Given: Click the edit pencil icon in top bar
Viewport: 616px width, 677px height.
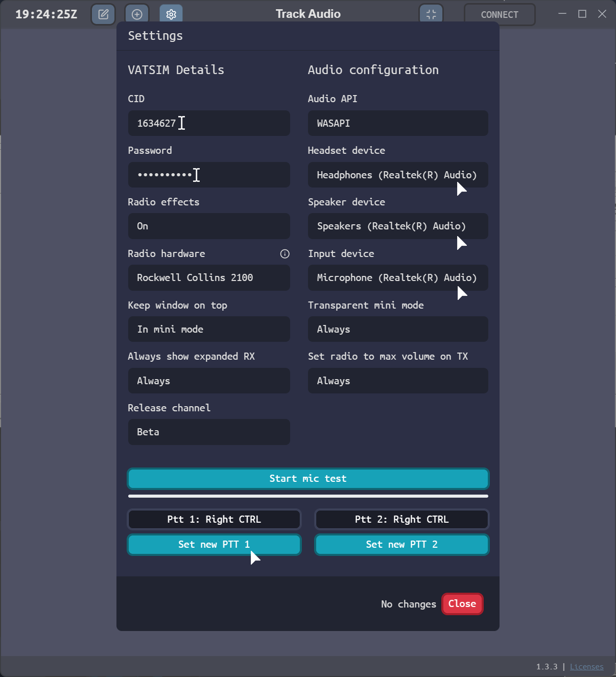Looking at the screenshot, I should [103, 14].
